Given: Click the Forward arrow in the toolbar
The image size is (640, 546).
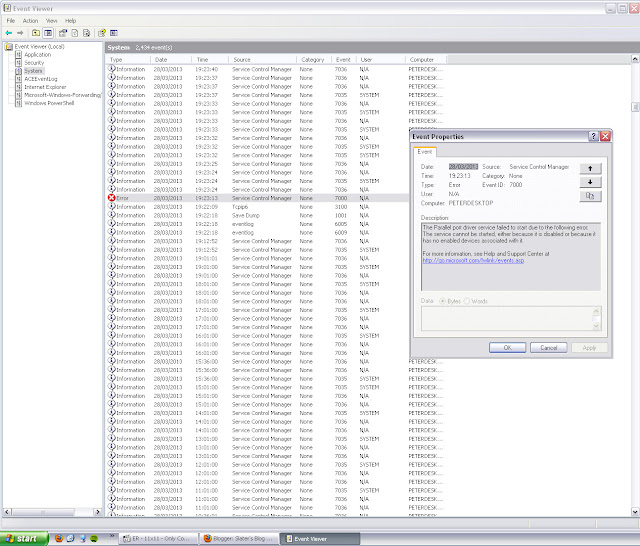Looking at the screenshot, I should click(x=20, y=33).
